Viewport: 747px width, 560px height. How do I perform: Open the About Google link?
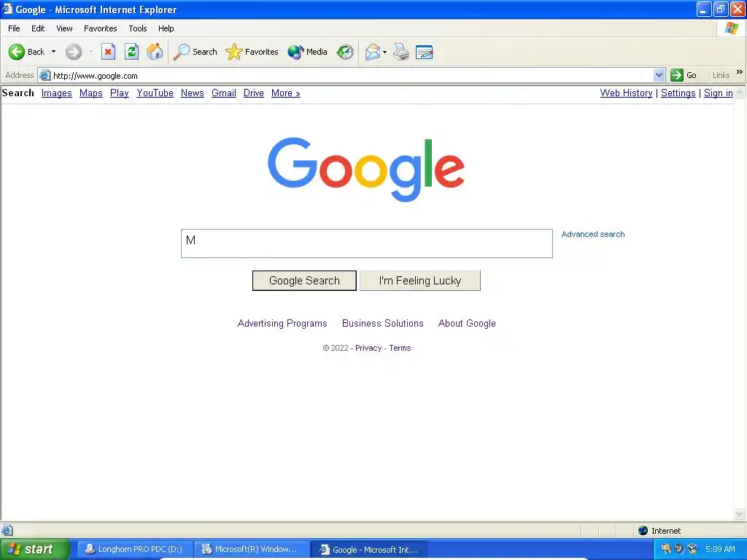coord(467,323)
